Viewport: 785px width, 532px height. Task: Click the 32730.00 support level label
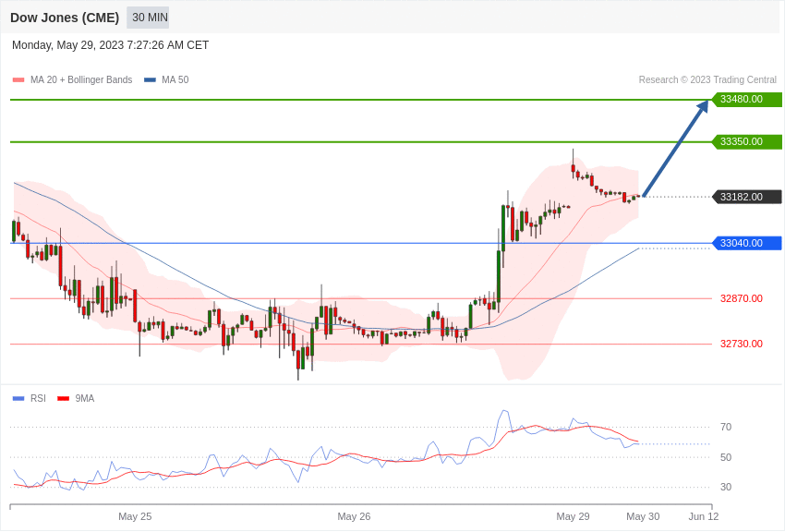pos(742,344)
